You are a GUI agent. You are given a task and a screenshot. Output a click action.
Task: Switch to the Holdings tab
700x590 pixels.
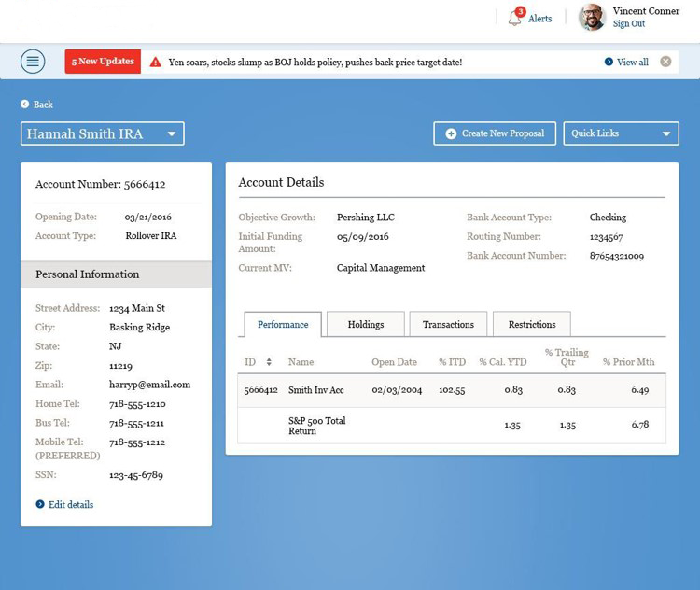(x=366, y=324)
